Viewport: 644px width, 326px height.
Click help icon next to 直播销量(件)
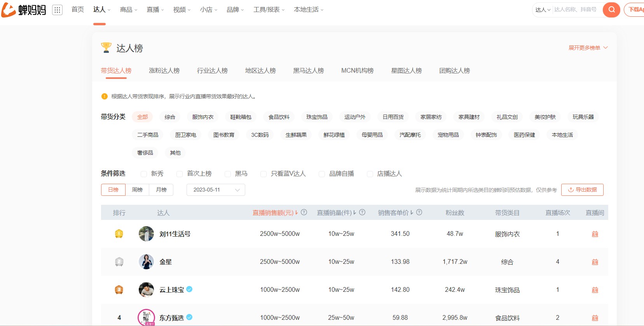pos(362,213)
